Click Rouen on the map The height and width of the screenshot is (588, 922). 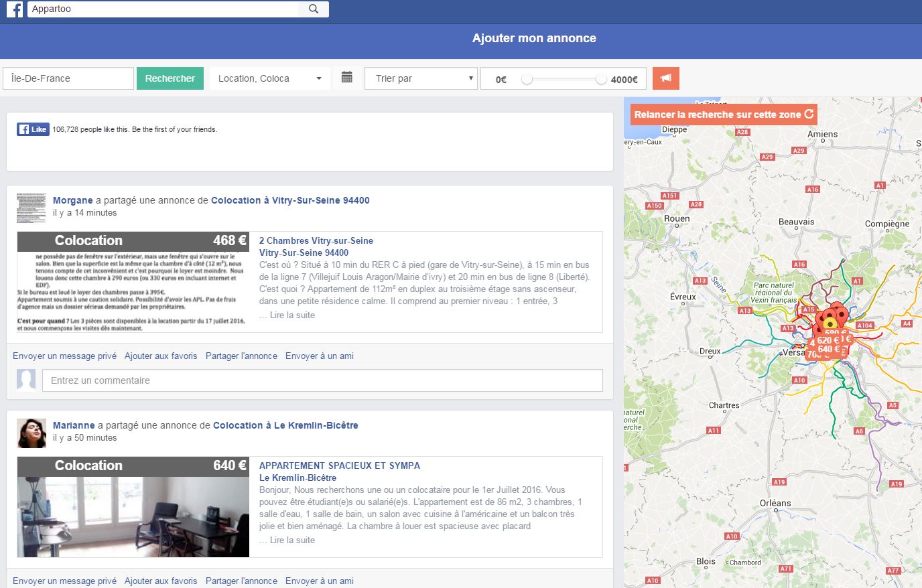677,218
